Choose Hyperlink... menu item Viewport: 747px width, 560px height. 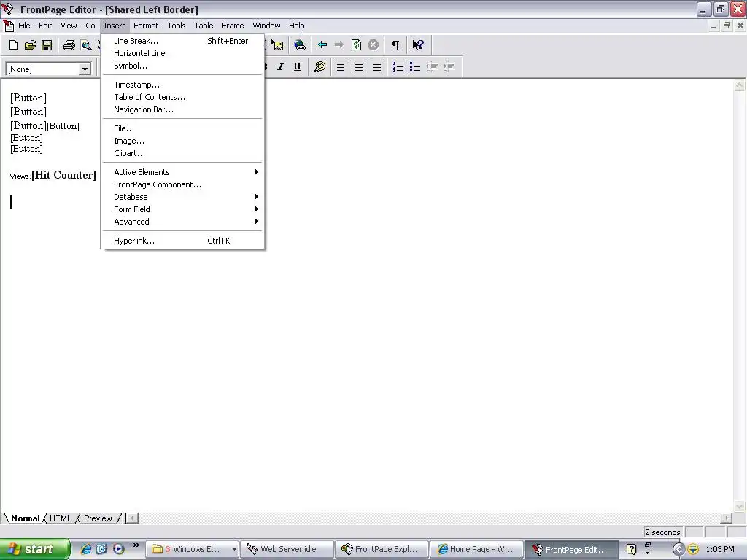point(182,241)
